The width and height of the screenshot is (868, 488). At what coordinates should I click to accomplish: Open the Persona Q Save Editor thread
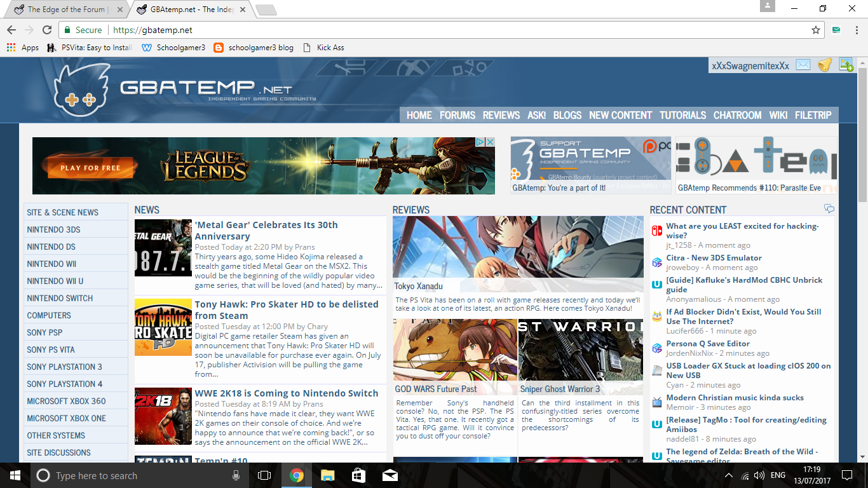click(x=708, y=343)
